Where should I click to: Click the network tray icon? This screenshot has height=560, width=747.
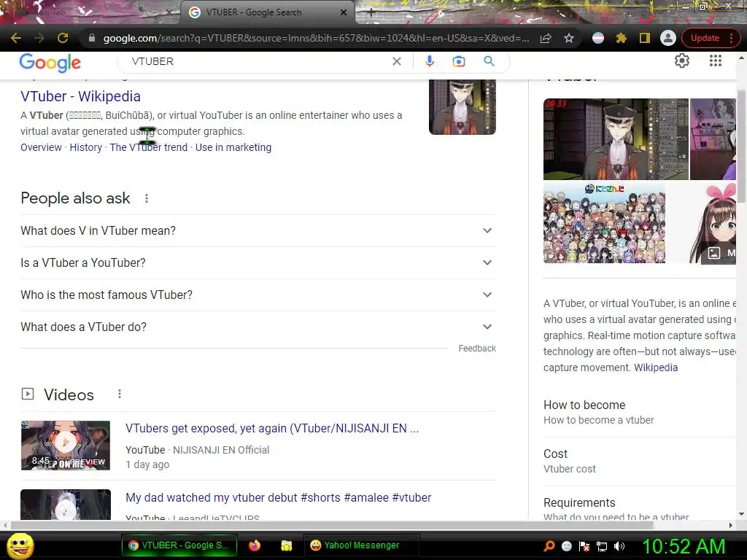click(x=602, y=546)
